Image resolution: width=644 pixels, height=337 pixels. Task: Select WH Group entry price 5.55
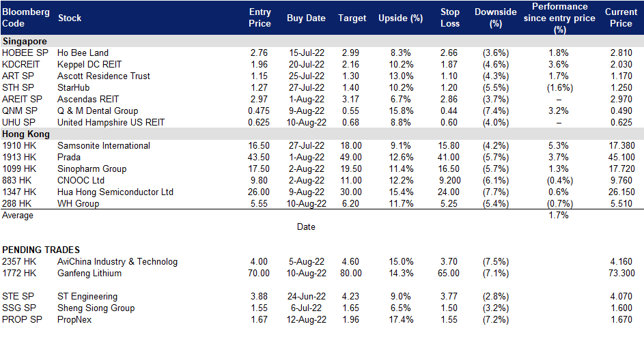(259, 203)
